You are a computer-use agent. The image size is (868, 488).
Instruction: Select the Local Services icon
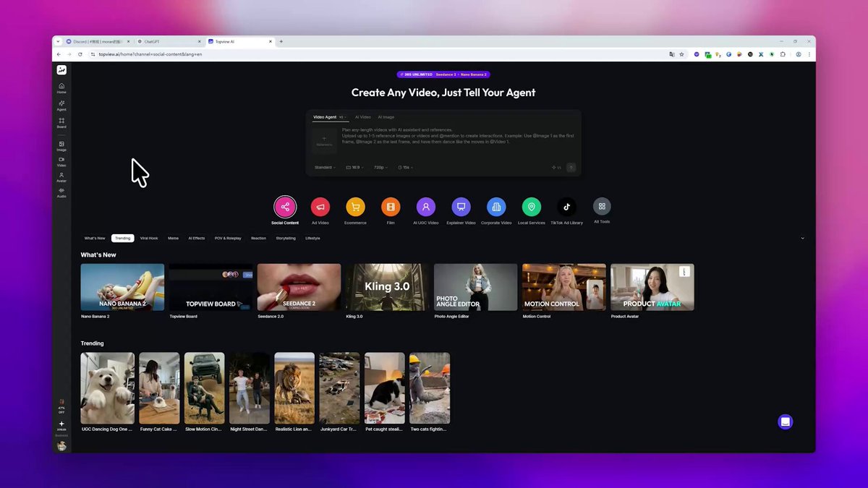[532, 207]
